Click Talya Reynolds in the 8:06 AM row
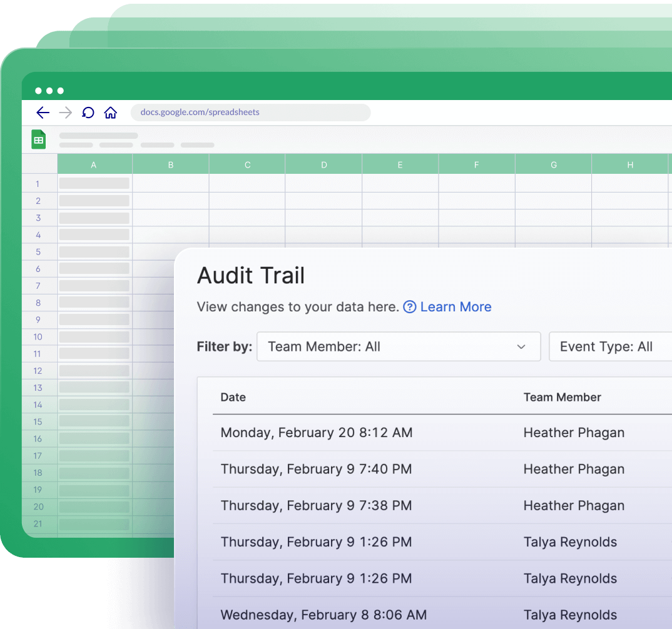Image resolution: width=672 pixels, height=629 pixels. pos(570,615)
